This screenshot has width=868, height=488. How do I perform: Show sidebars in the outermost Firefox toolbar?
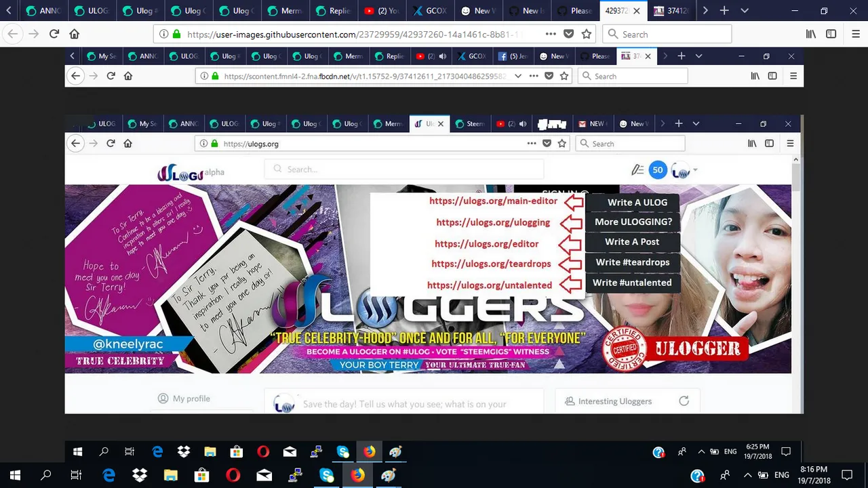click(x=831, y=34)
